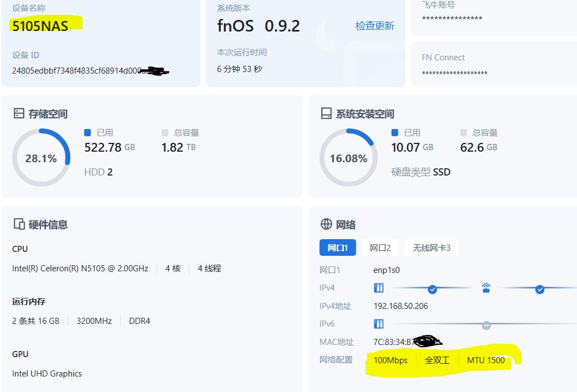Click the network globe icon
The height and width of the screenshot is (392, 577).
pos(326,224)
